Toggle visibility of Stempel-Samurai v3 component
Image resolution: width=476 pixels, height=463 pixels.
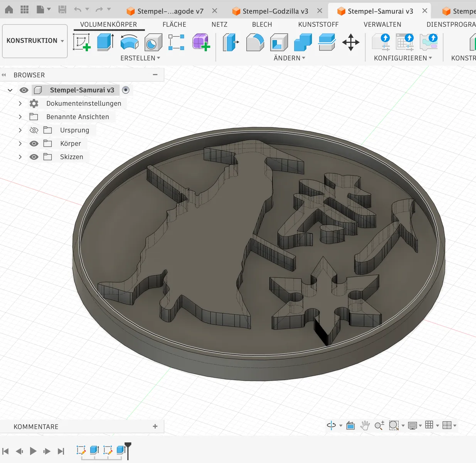(24, 90)
